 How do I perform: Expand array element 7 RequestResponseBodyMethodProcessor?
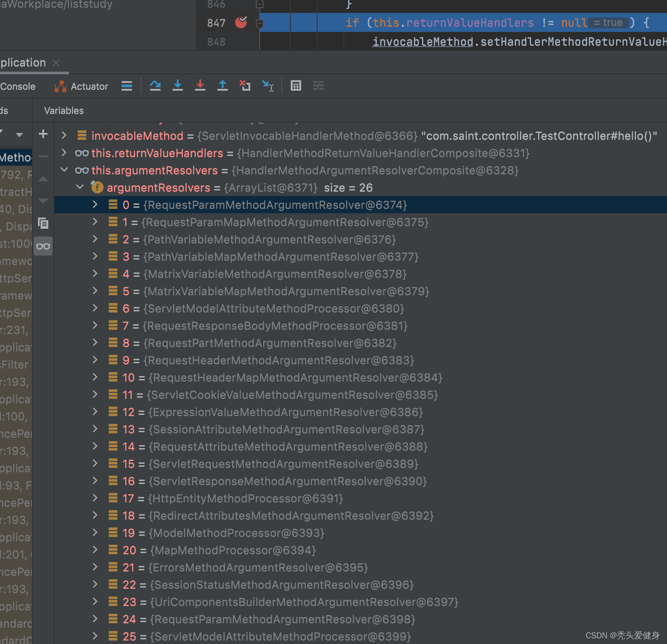click(x=95, y=325)
